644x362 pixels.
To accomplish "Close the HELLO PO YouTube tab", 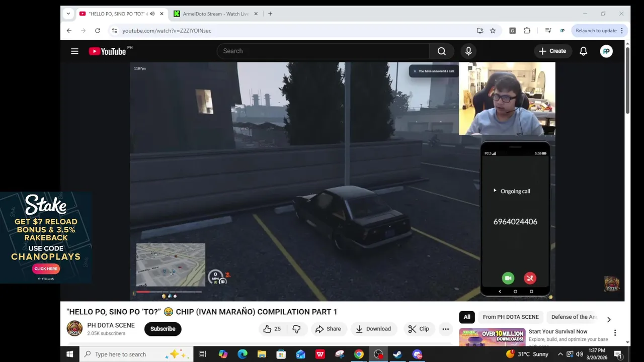I will point(162,14).
